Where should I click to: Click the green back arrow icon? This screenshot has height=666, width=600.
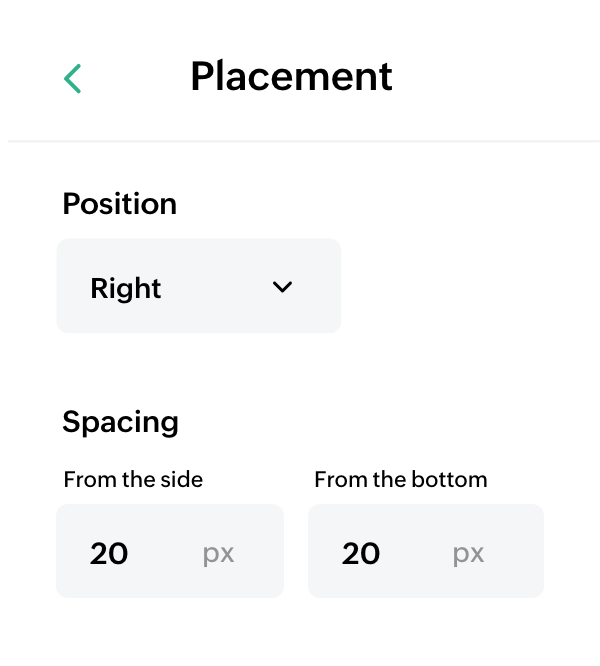point(72,78)
